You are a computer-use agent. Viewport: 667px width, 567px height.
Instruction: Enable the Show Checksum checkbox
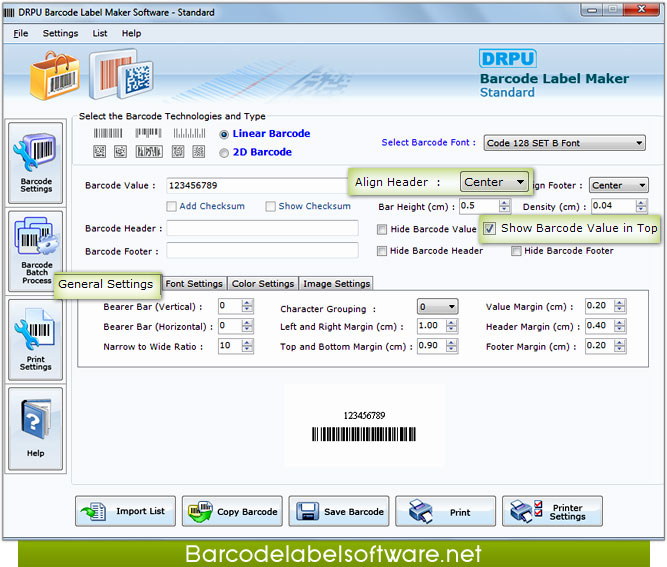(x=270, y=206)
